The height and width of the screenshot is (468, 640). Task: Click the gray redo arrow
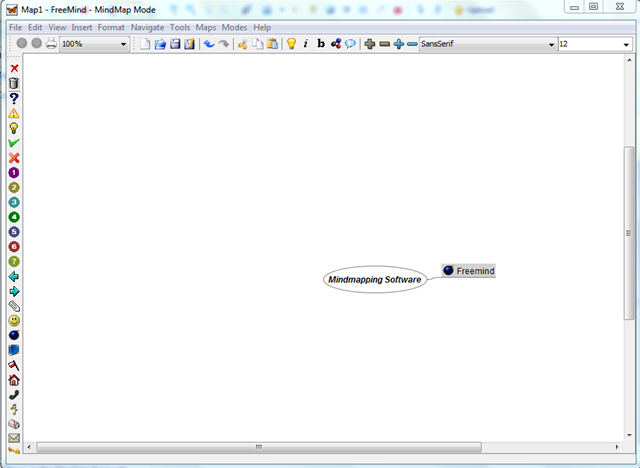224,44
